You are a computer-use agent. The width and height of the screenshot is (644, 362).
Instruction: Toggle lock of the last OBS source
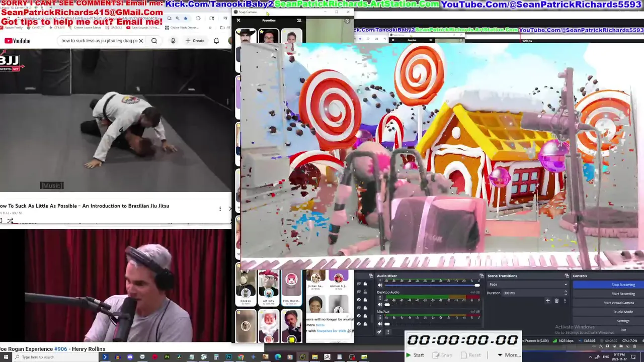click(x=365, y=324)
